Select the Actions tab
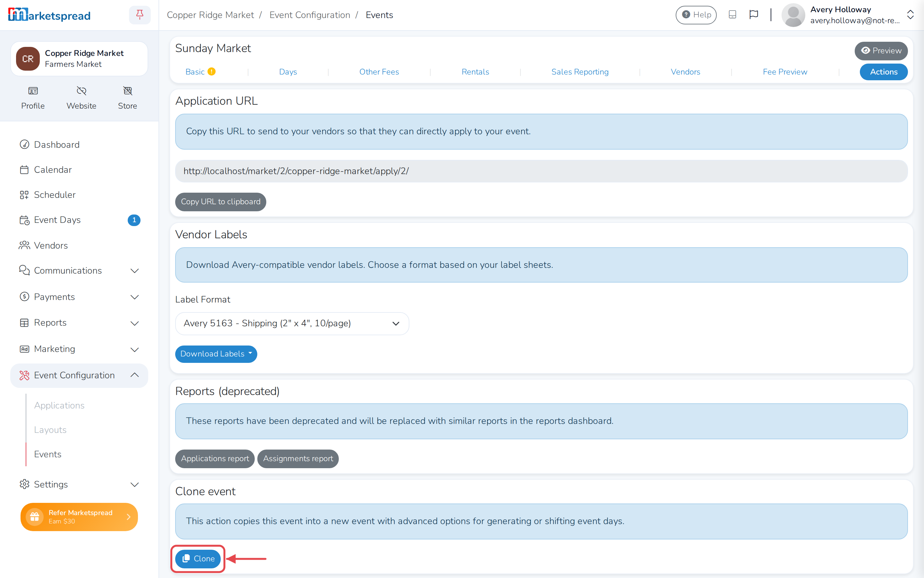 pyautogui.click(x=884, y=72)
